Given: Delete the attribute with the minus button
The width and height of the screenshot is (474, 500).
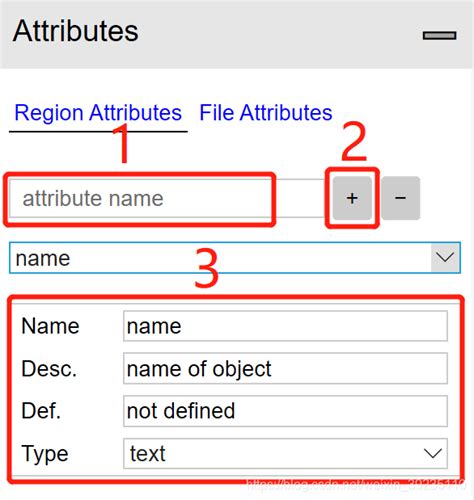Looking at the screenshot, I should 400,198.
